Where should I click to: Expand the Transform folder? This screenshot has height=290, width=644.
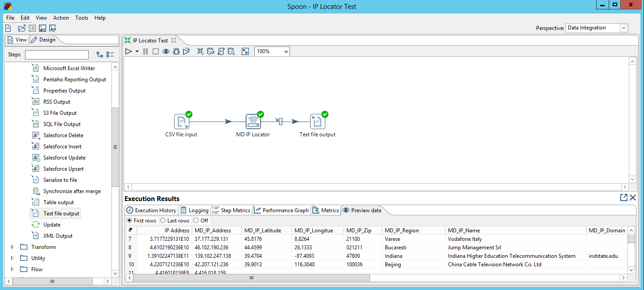(x=12, y=247)
